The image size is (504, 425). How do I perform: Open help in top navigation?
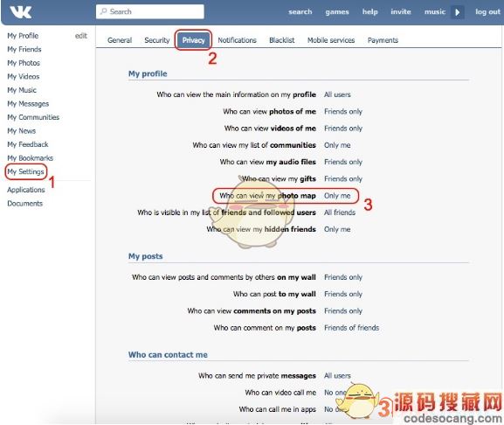(x=370, y=12)
